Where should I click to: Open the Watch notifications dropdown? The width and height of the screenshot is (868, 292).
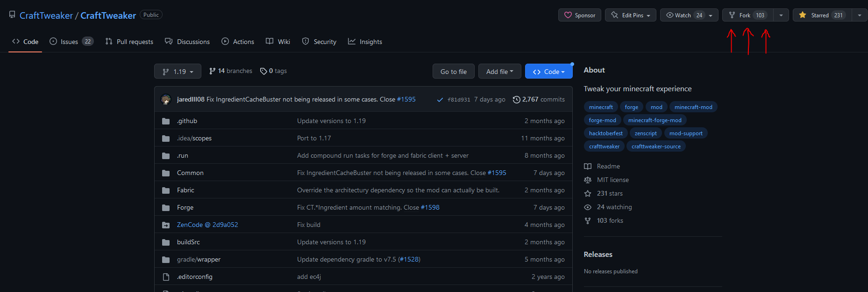pyautogui.click(x=689, y=15)
